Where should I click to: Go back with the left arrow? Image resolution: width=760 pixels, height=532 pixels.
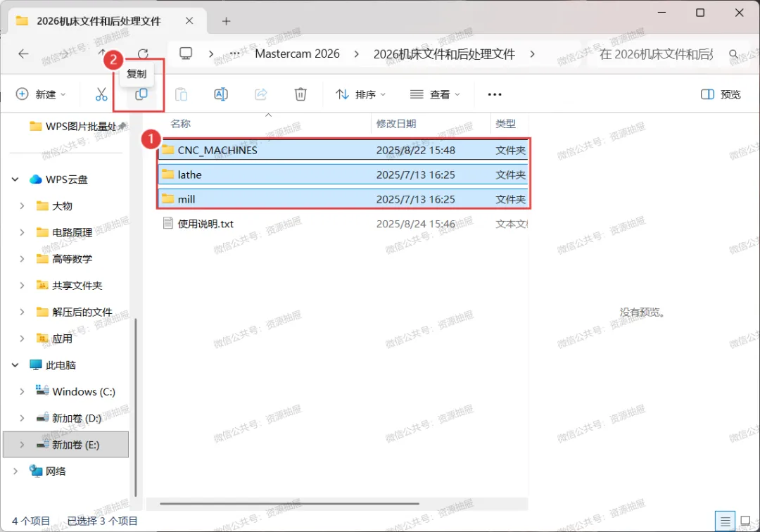23,53
